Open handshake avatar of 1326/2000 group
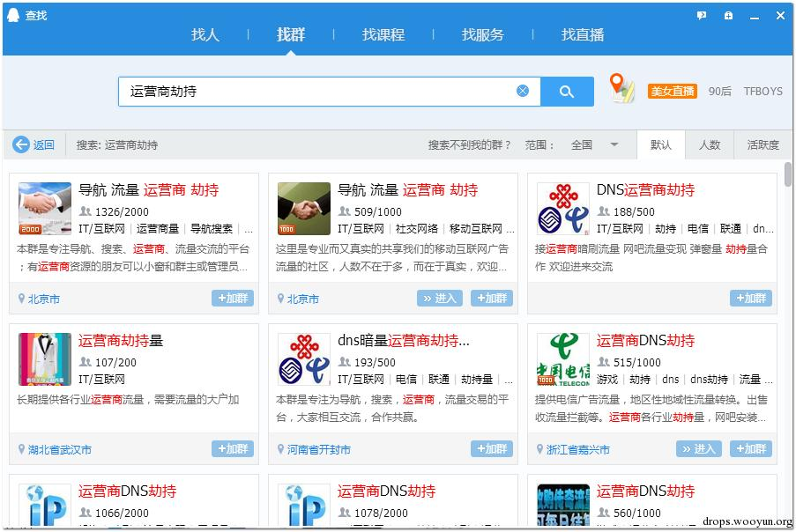The width and height of the screenshot is (796, 532). click(45, 209)
